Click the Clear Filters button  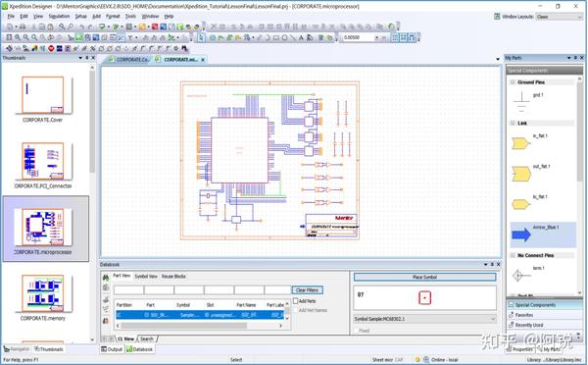click(x=307, y=289)
